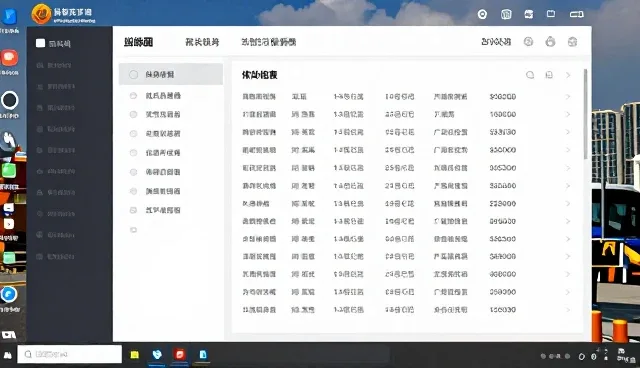Open the black circle desktop icon

pyautogui.click(x=10, y=100)
